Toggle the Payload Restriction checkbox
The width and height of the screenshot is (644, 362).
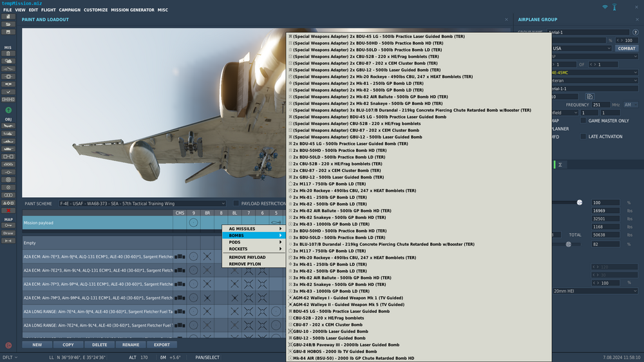236,204
